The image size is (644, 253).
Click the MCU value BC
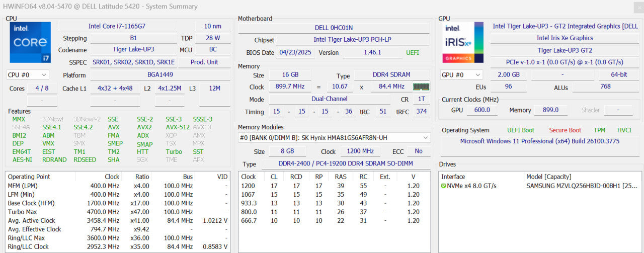click(x=213, y=49)
